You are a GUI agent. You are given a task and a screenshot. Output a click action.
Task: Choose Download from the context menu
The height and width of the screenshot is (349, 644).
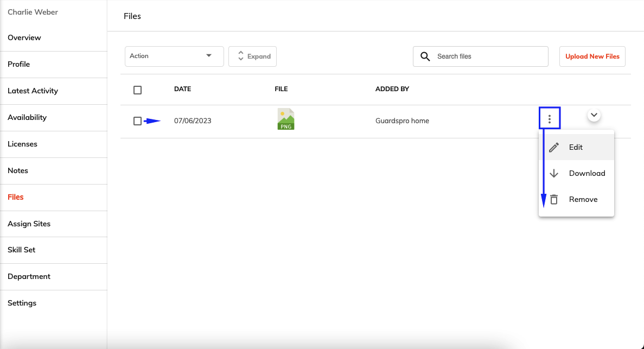point(576,173)
